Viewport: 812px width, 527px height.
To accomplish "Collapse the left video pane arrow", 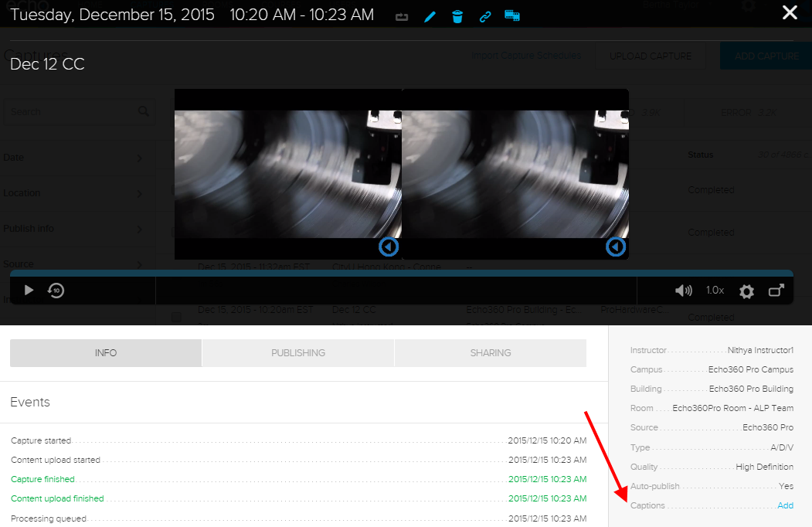I will pos(389,246).
